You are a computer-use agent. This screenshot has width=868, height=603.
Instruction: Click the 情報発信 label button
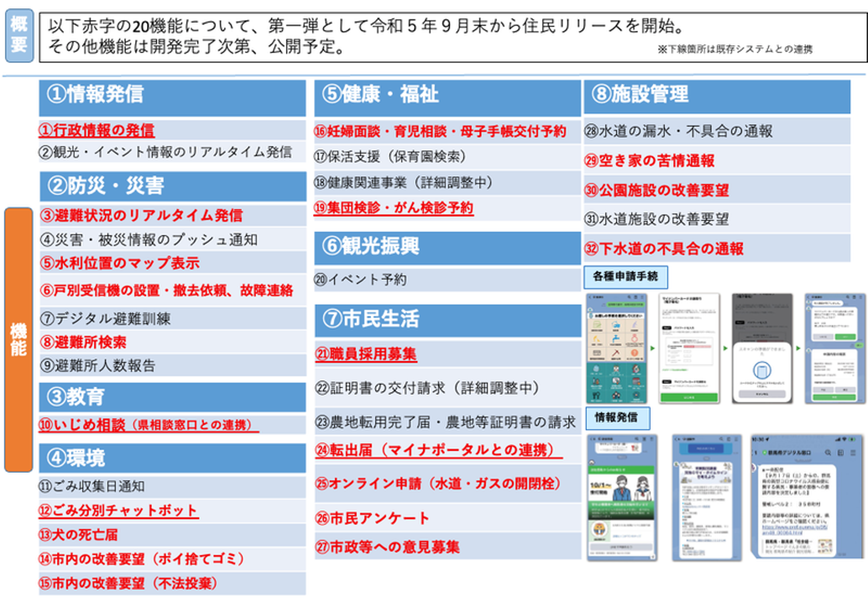point(617,418)
